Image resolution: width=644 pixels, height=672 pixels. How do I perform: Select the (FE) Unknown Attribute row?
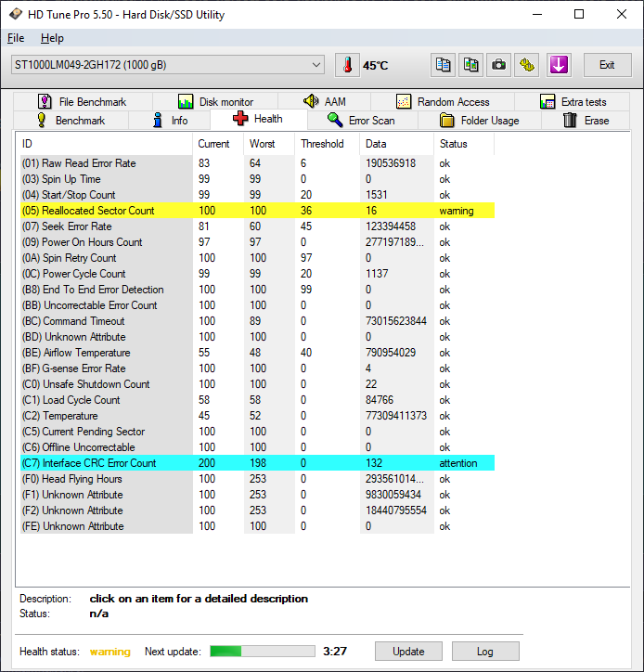click(x=258, y=526)
